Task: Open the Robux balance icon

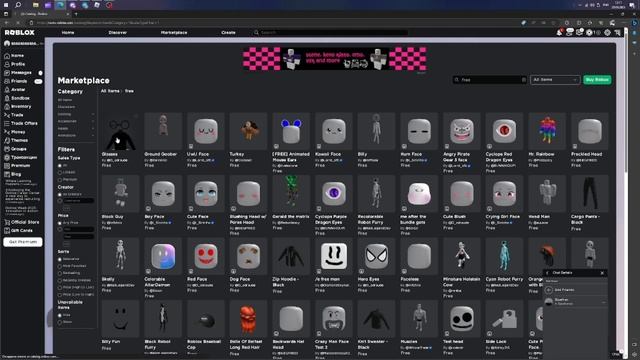Action: [x=589, y=32]
